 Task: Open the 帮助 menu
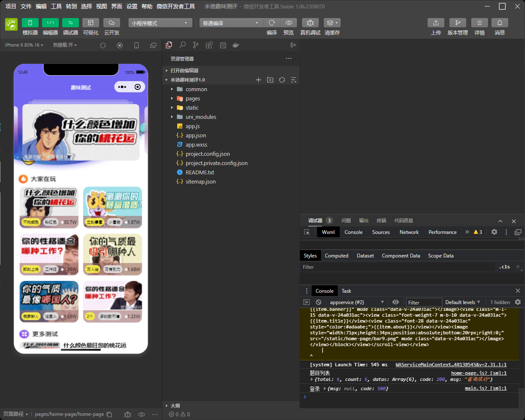[147, 6]
